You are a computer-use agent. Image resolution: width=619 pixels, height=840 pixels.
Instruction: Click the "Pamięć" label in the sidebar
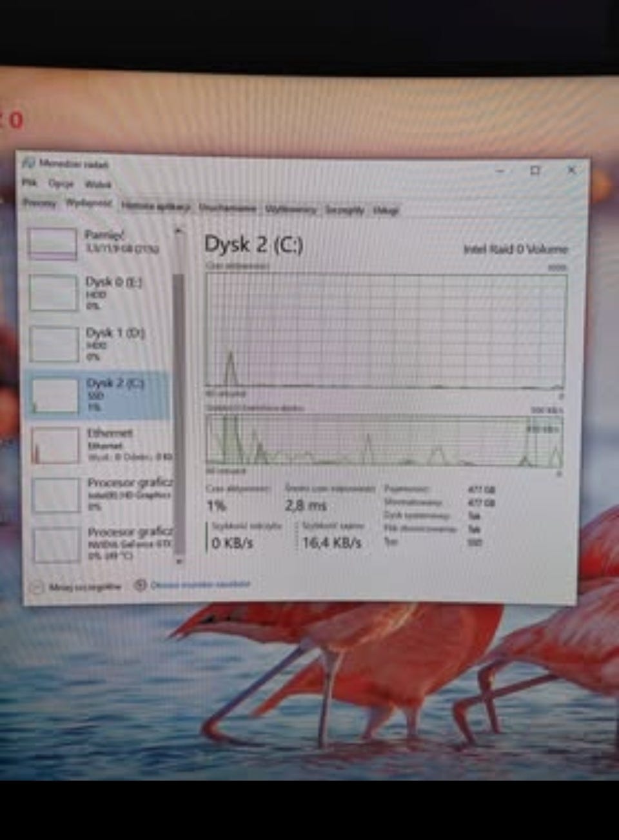click(x=104, y=235)
